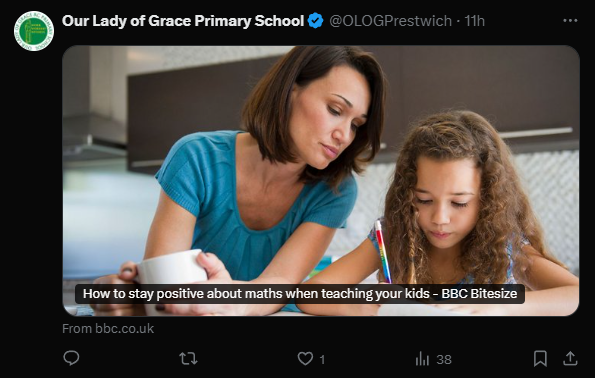Open Our Lady of Grace Primary School profile name
The height and width of the screenshot is (378, 595).
point(183,21)
